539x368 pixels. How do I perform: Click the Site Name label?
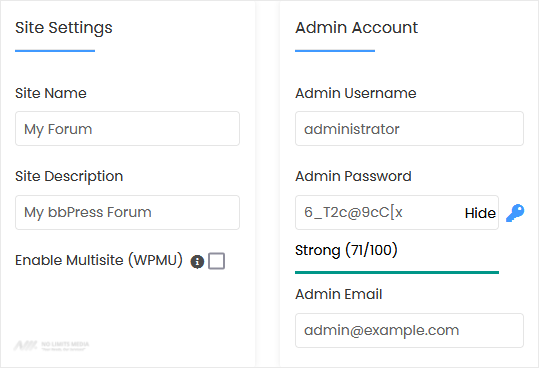(51, 93)
